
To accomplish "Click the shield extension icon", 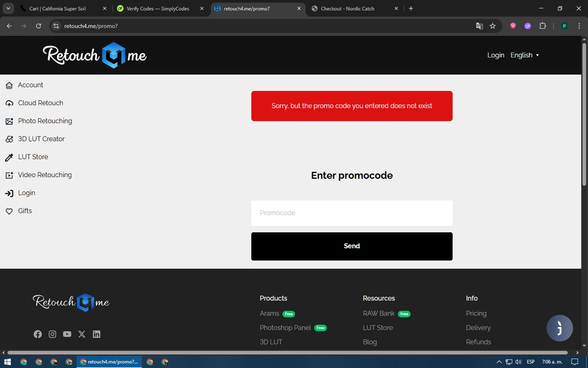I will coord(513,26).
